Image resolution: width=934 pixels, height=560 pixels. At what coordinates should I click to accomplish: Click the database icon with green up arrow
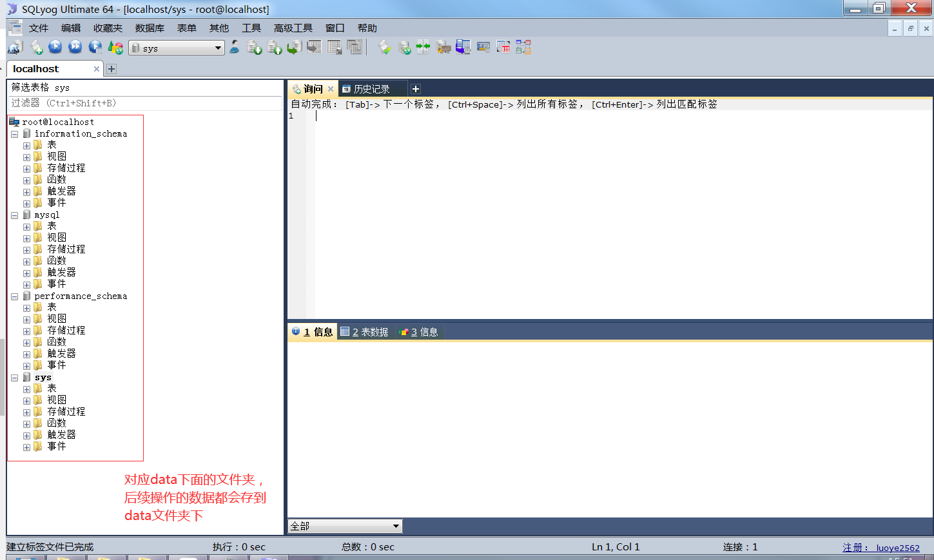275,47
